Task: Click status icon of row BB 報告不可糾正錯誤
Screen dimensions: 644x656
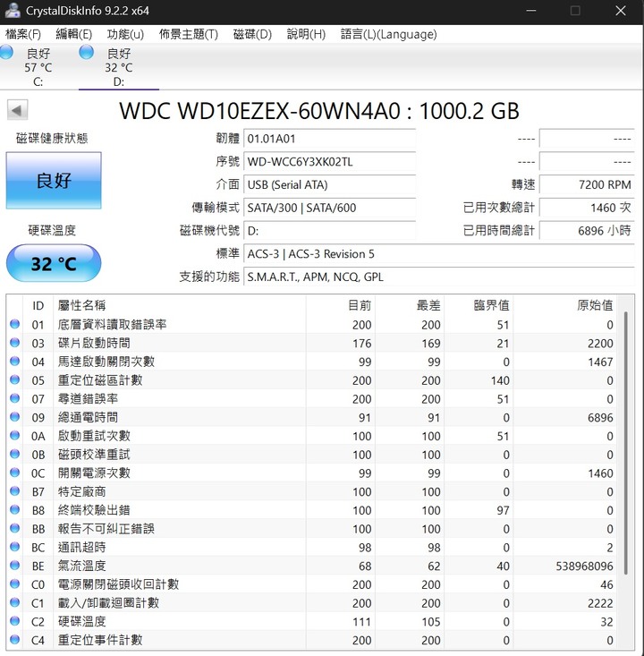Action: [x=14, y=528]
